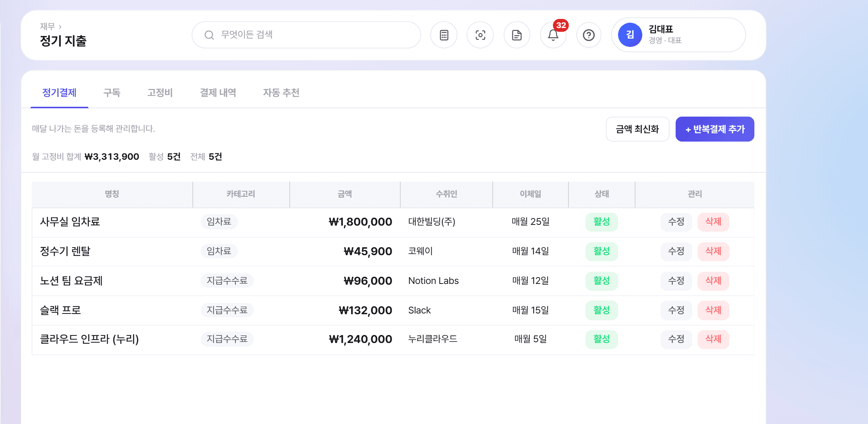
Task: Delete the 정수기 렌탈 row
Action: (x=713, y=251)
